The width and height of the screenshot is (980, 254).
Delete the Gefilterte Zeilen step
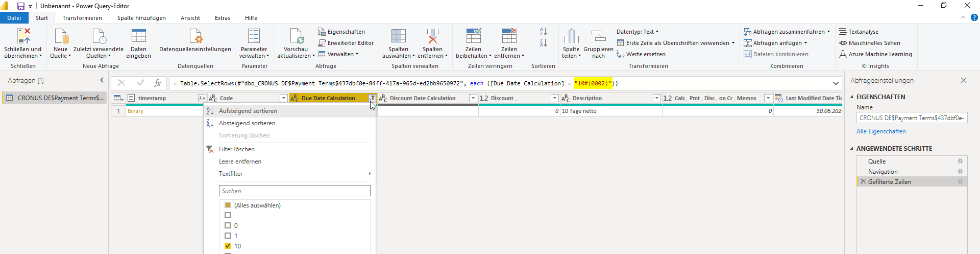(863, 181)
